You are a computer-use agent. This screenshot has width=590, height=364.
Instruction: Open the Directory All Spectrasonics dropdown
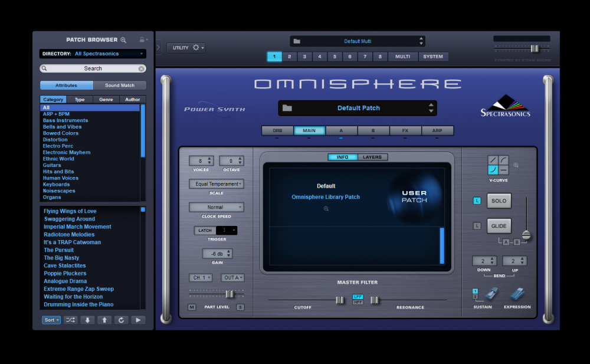coord(93,54)
